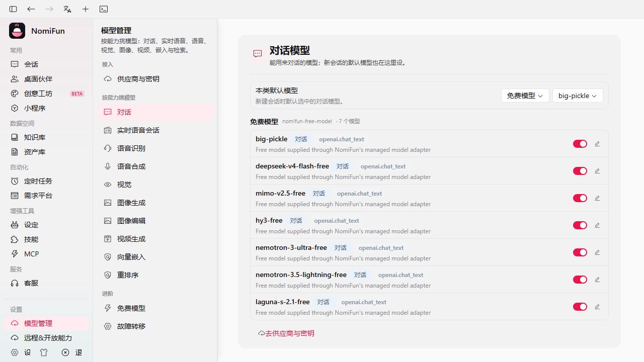Click the nomifun-free-model group label
644x362 pixels.
[x=307, y=121]
